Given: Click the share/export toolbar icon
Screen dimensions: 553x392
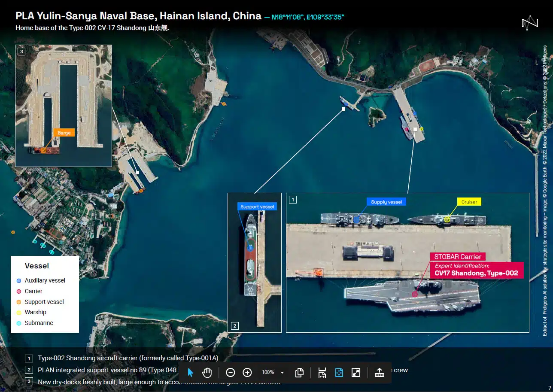Looking at the screenshot, I should [x=380, y=372].
